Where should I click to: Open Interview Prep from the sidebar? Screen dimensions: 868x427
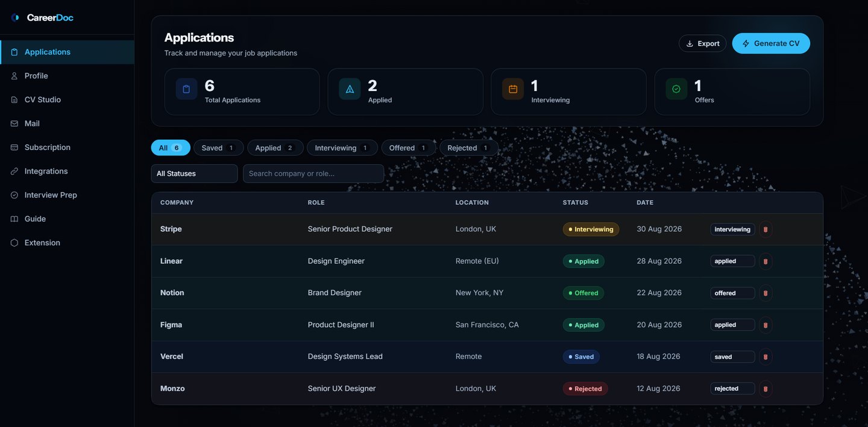click(x=67, y=195)
